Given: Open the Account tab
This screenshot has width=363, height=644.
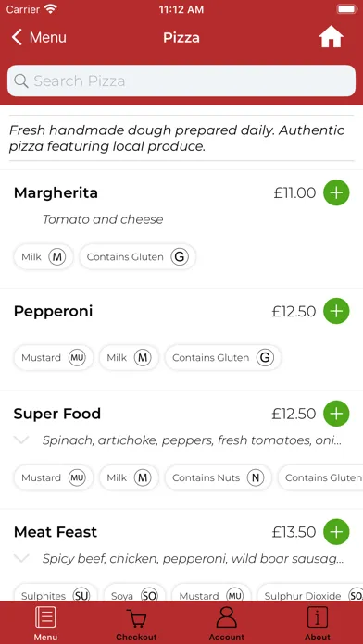Looking at the screenshot, I should pyautogui.click(x=227, y=625).
